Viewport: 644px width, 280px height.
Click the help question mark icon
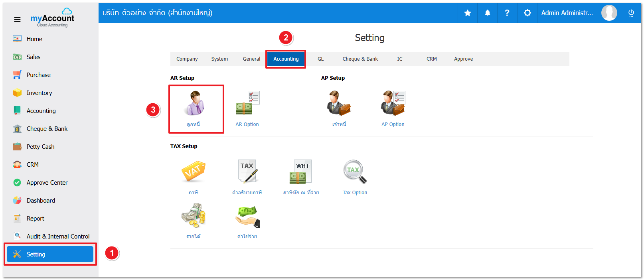click(x=507, y=13)
